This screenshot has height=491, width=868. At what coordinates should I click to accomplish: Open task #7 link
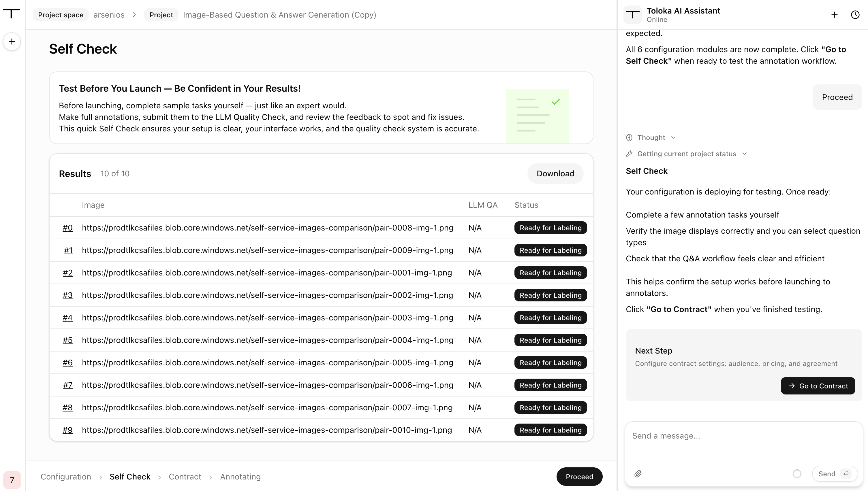[x=68, y=385]
